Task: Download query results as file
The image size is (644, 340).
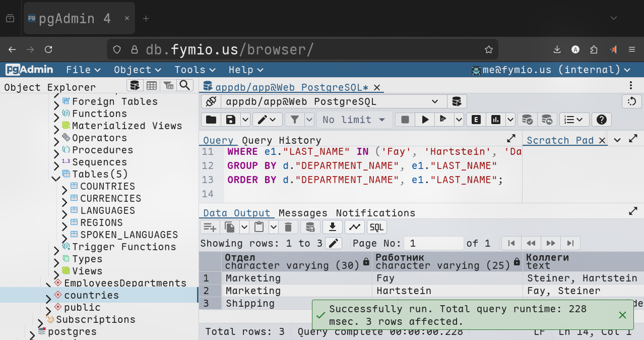Action: pyautogui.click(x=332, y=227)
